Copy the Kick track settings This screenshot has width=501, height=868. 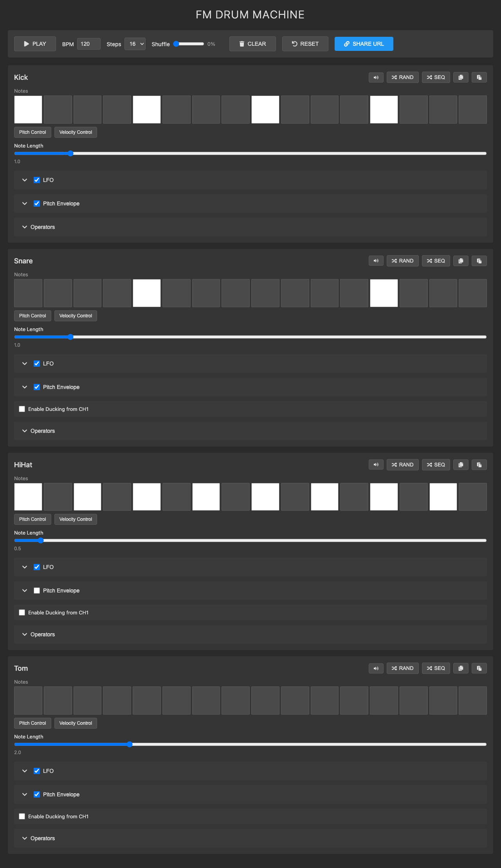pos(461,77)
